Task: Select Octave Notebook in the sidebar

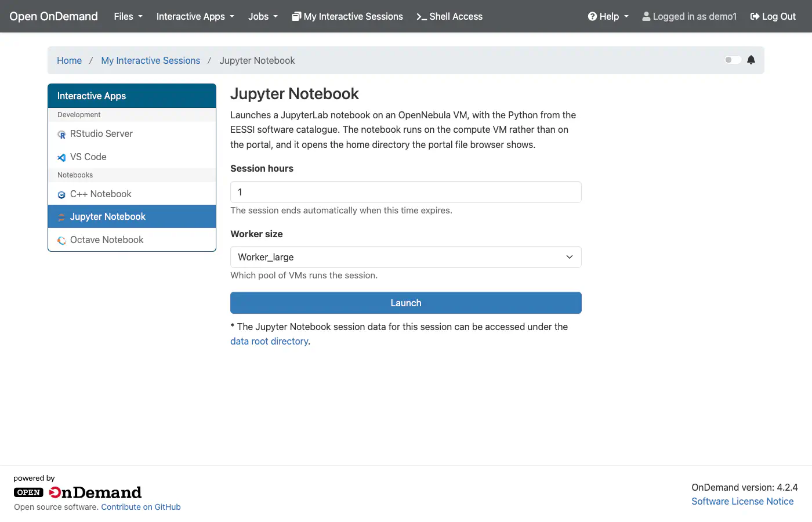Action: pyautogui.click(x=132, y=240)
